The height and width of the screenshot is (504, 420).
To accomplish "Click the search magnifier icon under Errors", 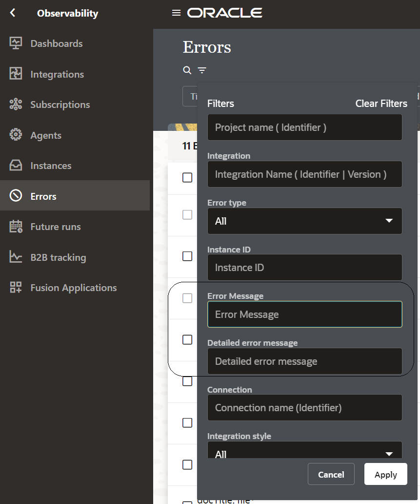I will coord(187,70).
